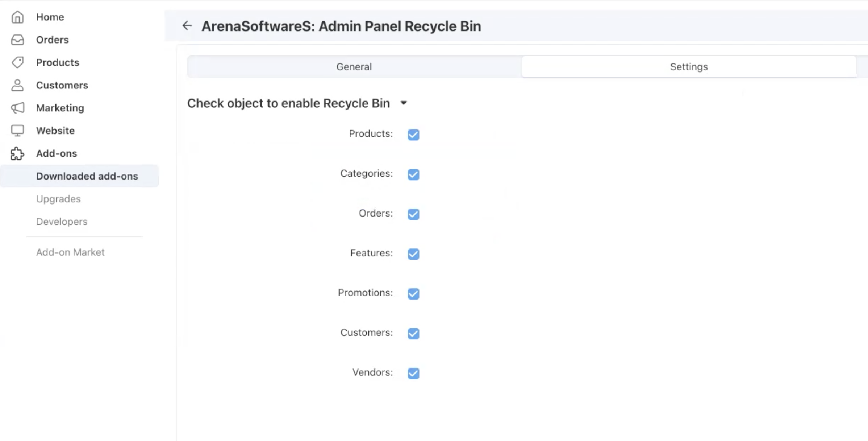Click the 'Products:' setting label
This screenshot has width=868, height=441.
click(371, 134)
